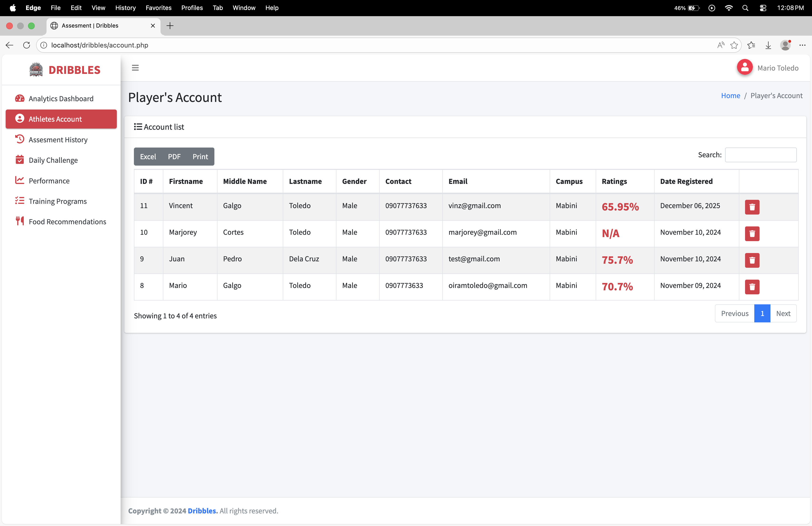Go to Assesment History page
Screen dimensions: 812x526
coord(58,140)
